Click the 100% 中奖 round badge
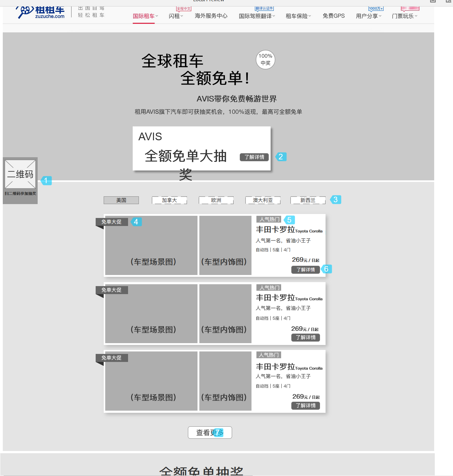The image size is (453, 476). point(265,59)
